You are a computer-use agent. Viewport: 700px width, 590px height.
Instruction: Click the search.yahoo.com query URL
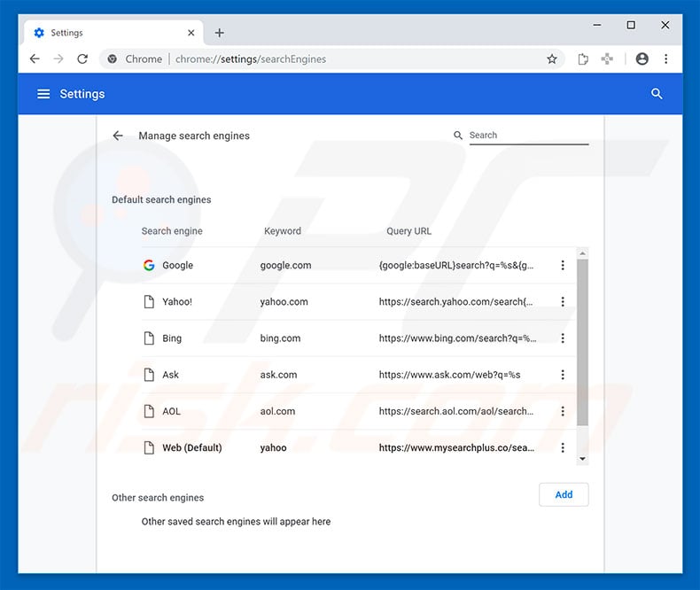point(455,302)
